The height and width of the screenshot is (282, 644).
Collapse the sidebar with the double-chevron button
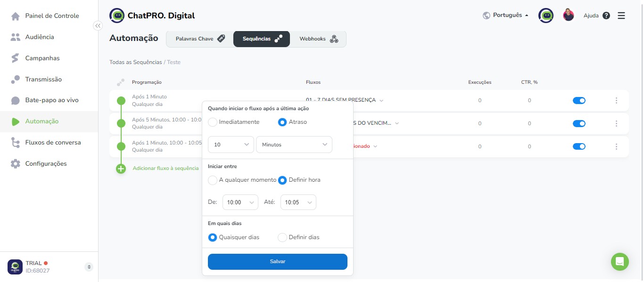(98, 26)
